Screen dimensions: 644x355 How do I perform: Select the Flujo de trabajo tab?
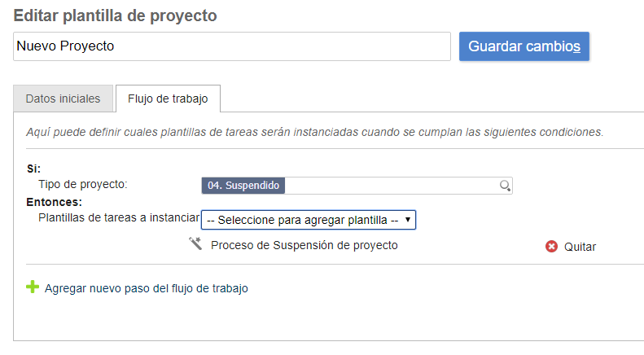tap(168, 99)
